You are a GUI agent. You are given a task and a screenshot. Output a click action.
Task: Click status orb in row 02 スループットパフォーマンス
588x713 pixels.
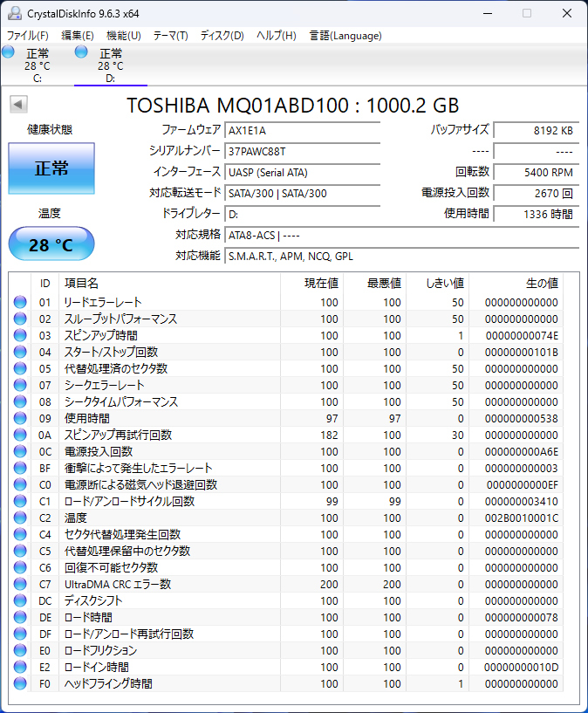click(20, 319)
